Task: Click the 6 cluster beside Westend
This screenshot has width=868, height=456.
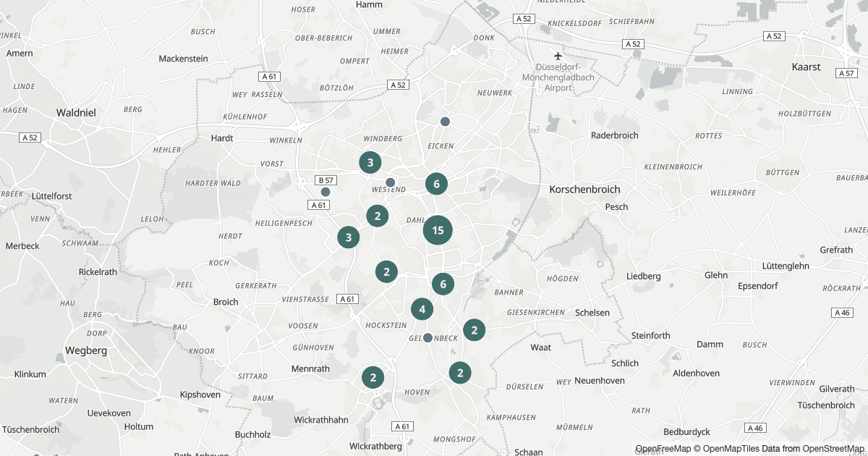Action: tap(436, 184)
